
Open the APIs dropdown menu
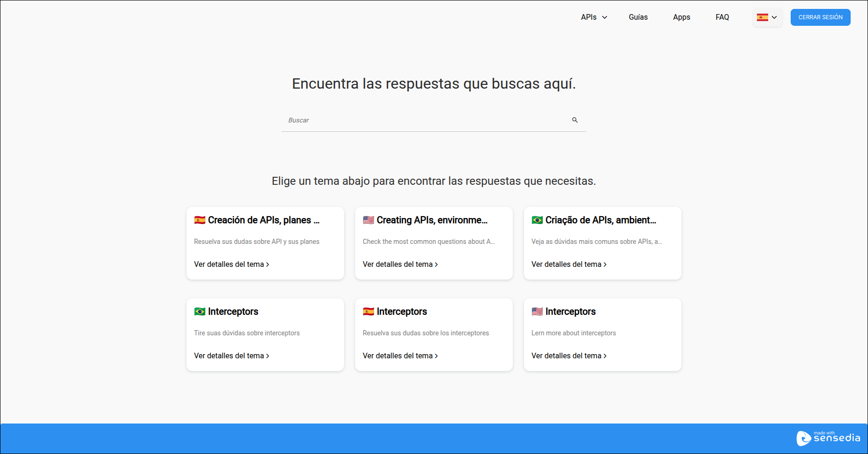[594, 17]
